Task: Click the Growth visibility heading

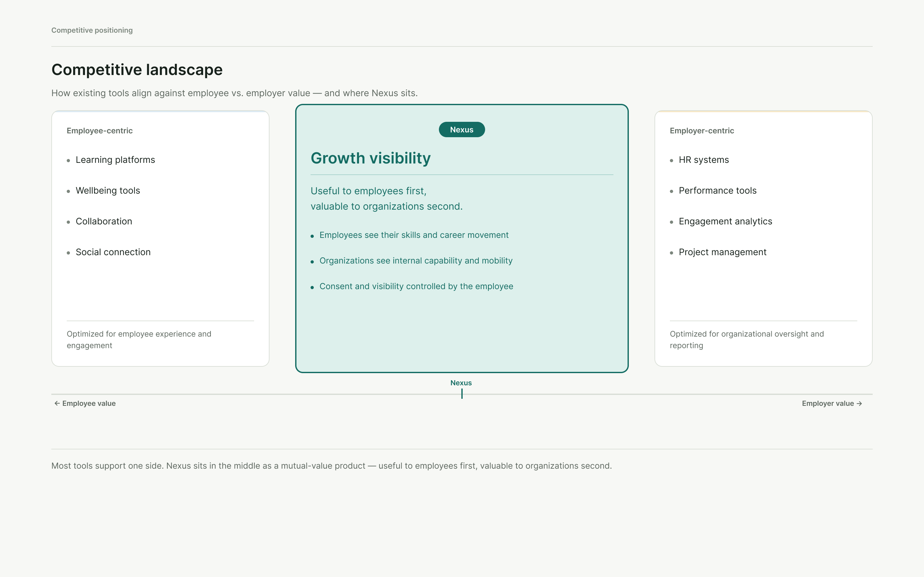Action: [x=370, y=158]
